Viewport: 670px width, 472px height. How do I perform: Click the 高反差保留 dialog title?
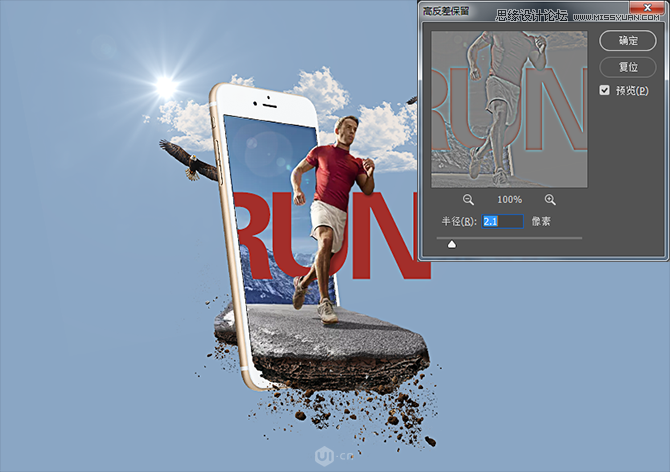(x=446, y=11)
